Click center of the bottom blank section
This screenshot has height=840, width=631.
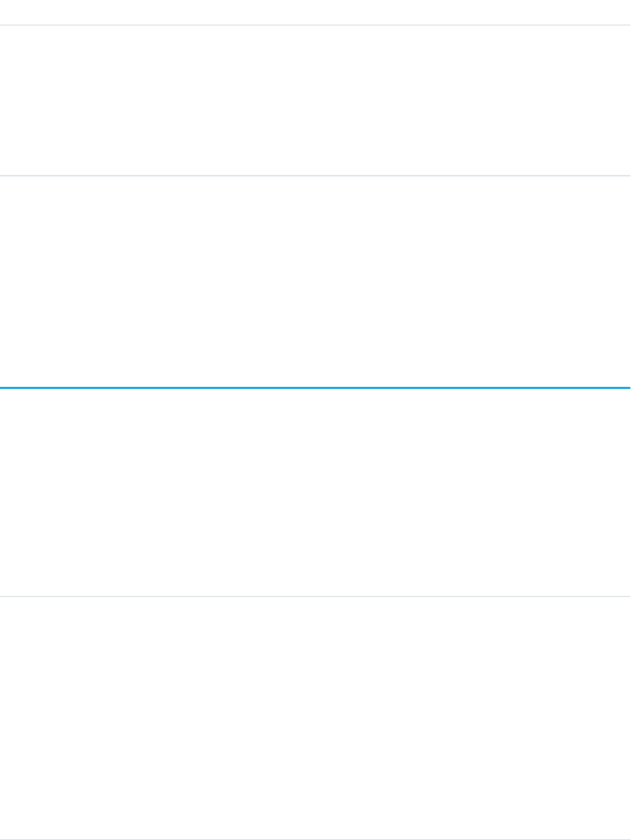315,718
